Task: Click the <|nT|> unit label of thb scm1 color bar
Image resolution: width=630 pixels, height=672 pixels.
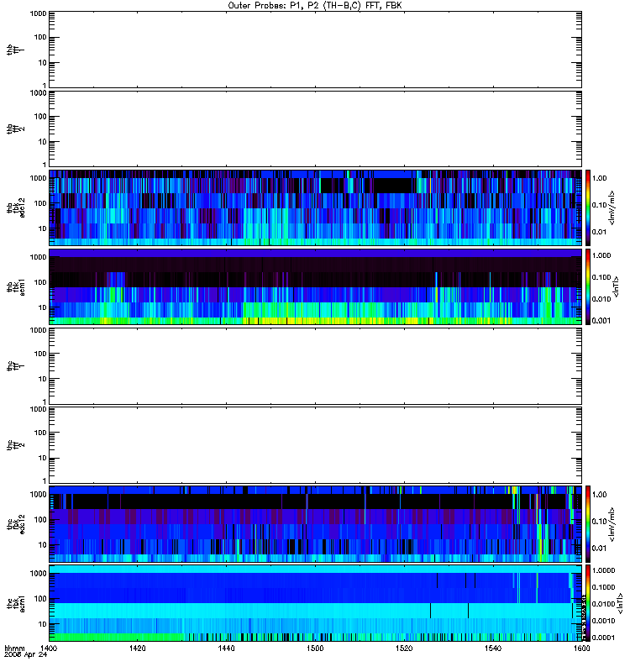Action: 617,286
